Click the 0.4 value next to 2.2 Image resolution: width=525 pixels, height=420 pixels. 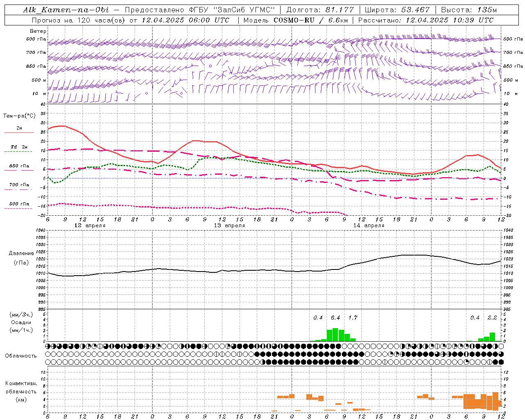[x=475, y=317]
